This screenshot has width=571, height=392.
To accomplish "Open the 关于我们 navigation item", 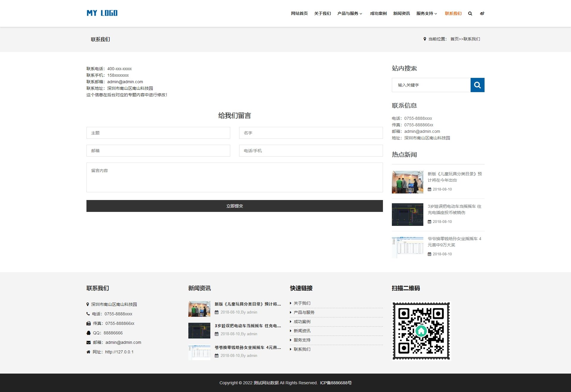I will pyautogui.click(x=322, y=13).
